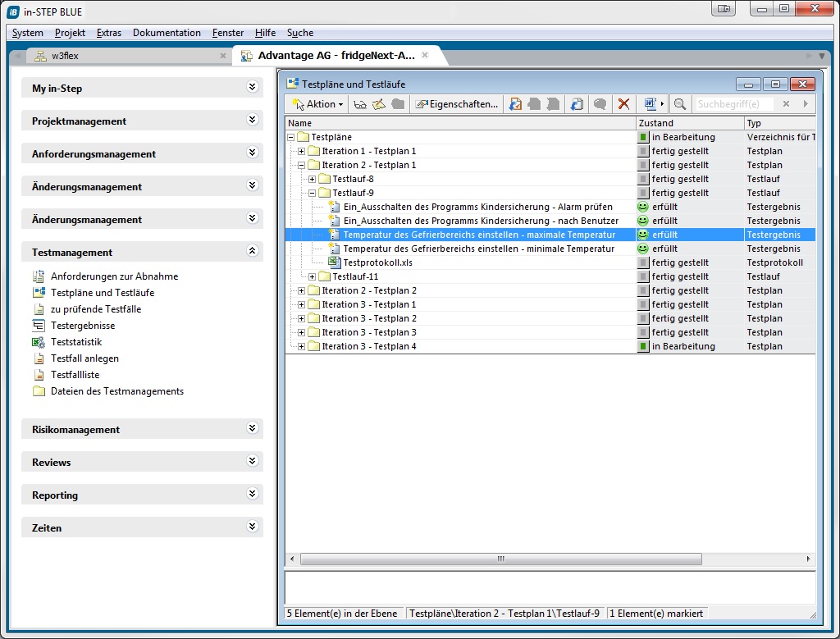This screenshot has height=639, width=840.
Task: Expand the Projektmanagement sidebar section
Action: click(x=252, y=121)
